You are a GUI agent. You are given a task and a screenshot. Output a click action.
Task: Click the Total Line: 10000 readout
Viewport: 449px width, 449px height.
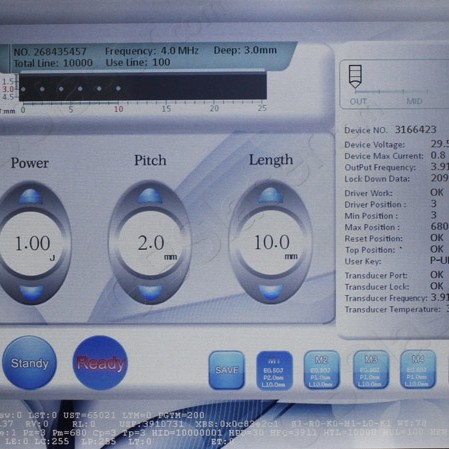tap(53, 63)
